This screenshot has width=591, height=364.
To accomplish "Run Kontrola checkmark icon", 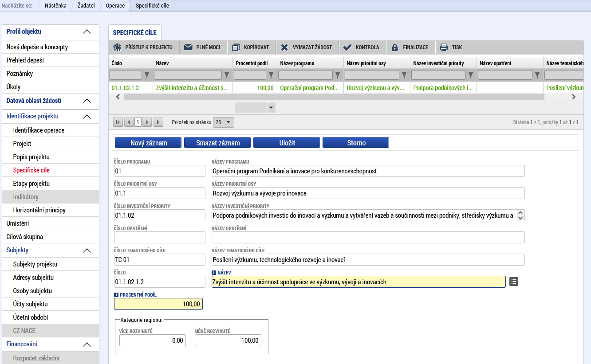I will point(347,47).
